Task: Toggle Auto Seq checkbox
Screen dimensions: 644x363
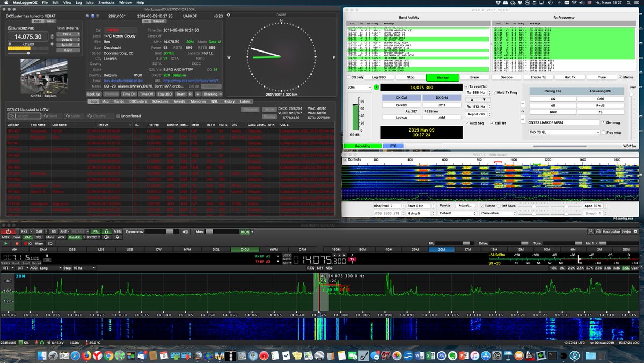Action: (x=467, y=123)
